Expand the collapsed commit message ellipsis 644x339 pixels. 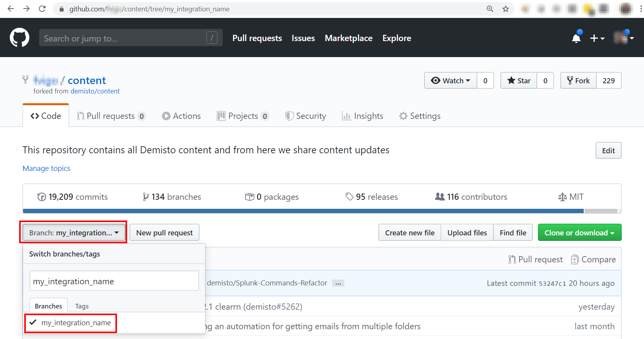pos(338,283)
